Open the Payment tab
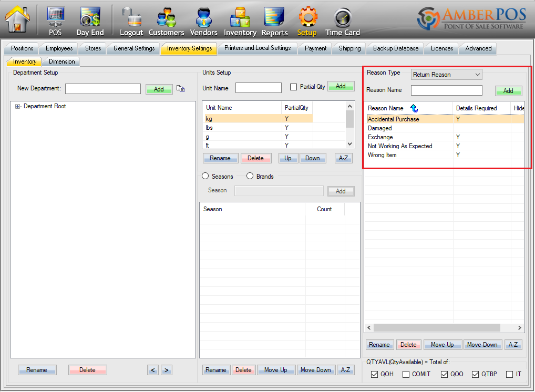The image size is (535, 392). click(316, 48)
